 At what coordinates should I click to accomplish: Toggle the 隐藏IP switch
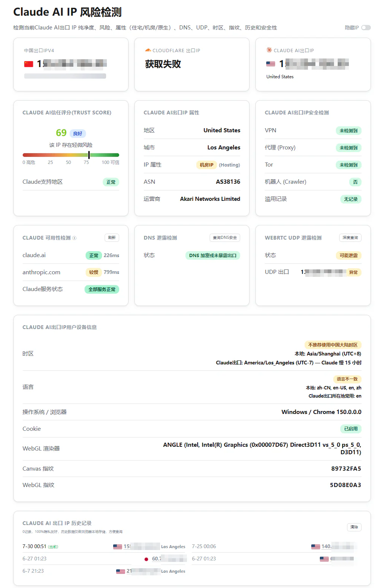pyautogui.click(x=366, y=28)
